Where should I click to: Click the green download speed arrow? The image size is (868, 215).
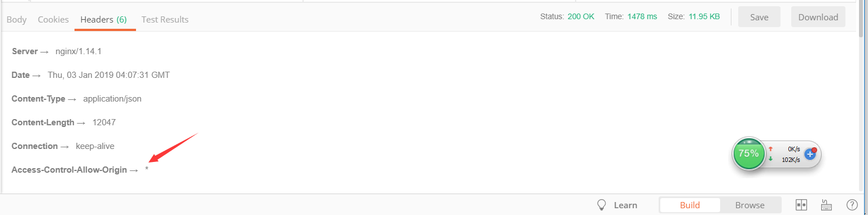[770, 159]
